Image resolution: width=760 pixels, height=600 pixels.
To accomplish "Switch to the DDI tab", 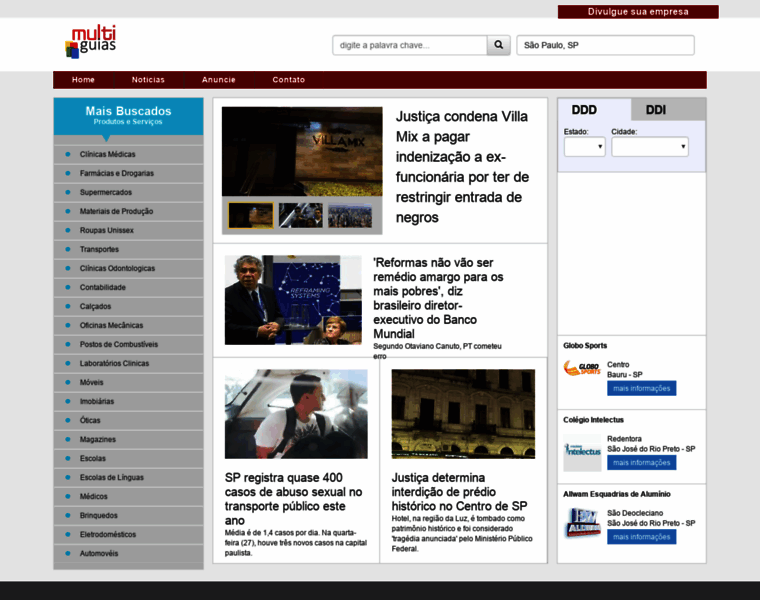I will point(668,110).
